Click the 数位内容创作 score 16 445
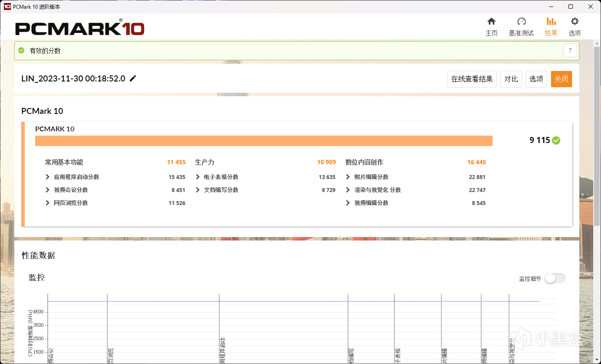 [477, 162]
